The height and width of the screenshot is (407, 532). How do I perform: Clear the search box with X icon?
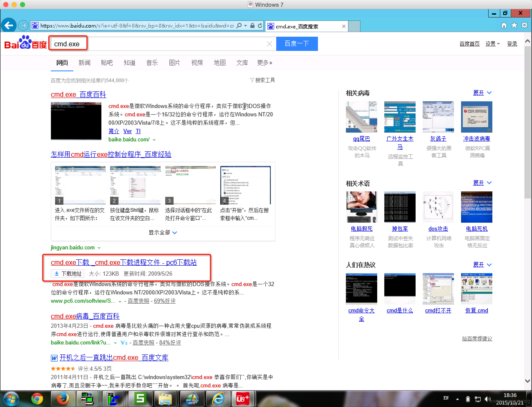269,44
